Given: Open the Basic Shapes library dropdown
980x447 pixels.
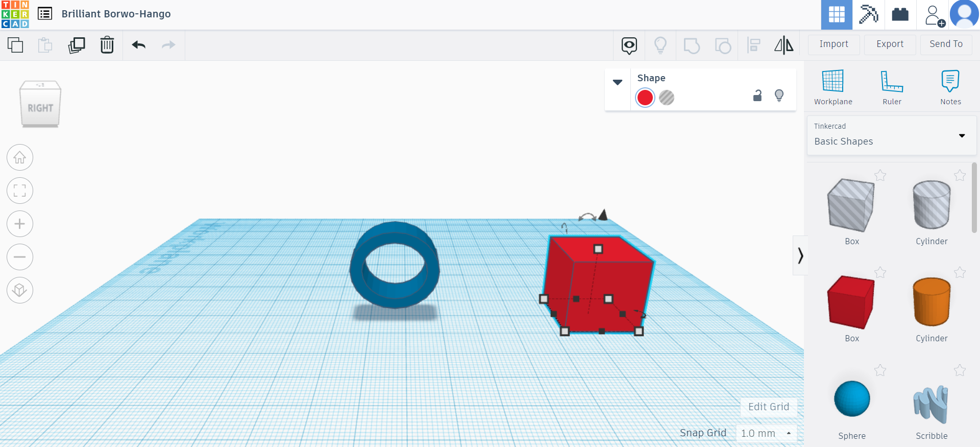Looking at the screenshot, I should click(892, 135).
